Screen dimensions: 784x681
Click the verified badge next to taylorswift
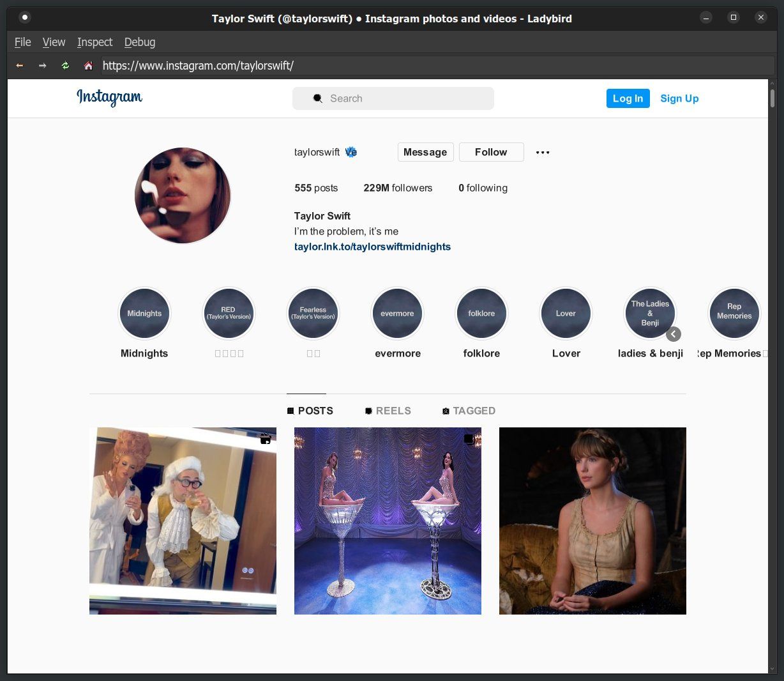click(x=351, y=152)
